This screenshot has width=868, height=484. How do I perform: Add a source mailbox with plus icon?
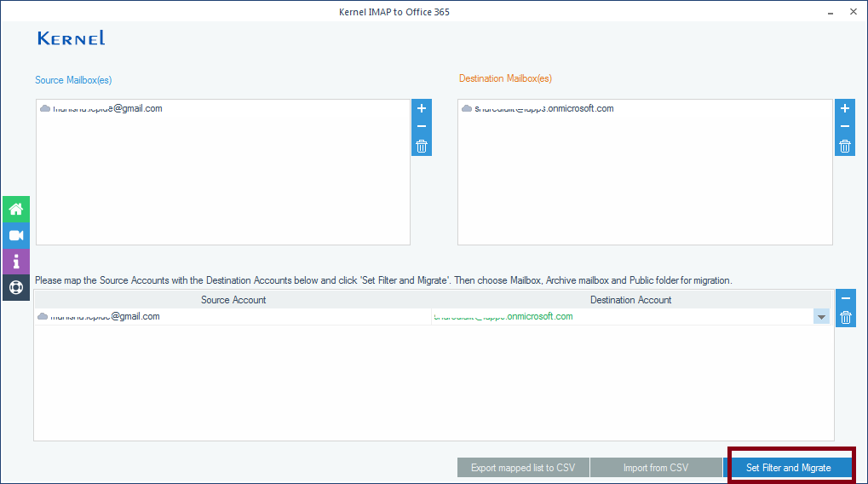click(422, 109)
